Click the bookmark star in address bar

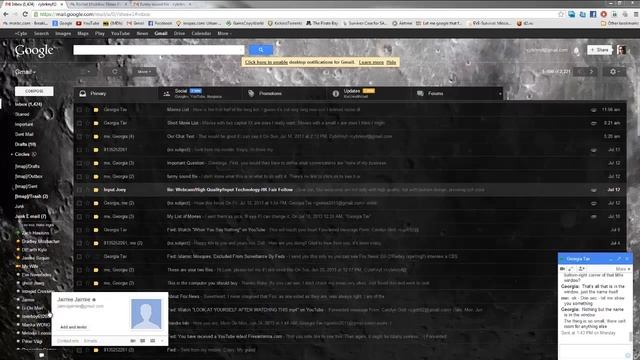point(561,14)
